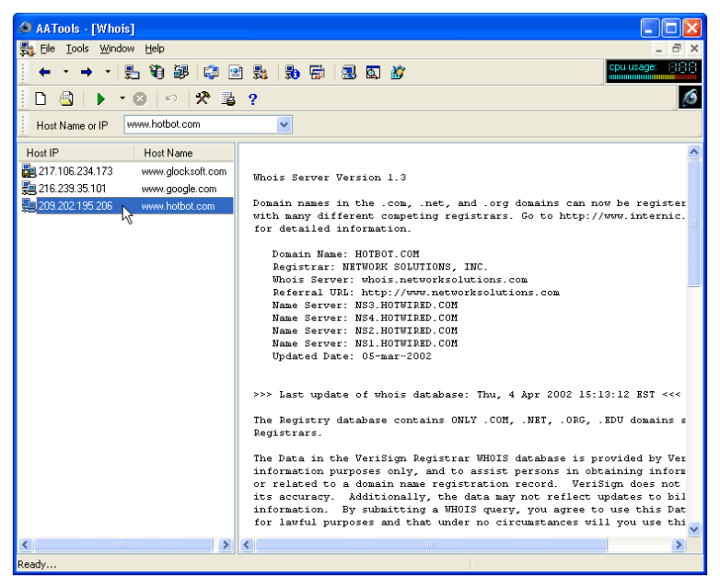Screen dimensions: 720x588
Task: Select the 209.202.195.206 host row
Action: pyautogui.click(x=126, y=206)
